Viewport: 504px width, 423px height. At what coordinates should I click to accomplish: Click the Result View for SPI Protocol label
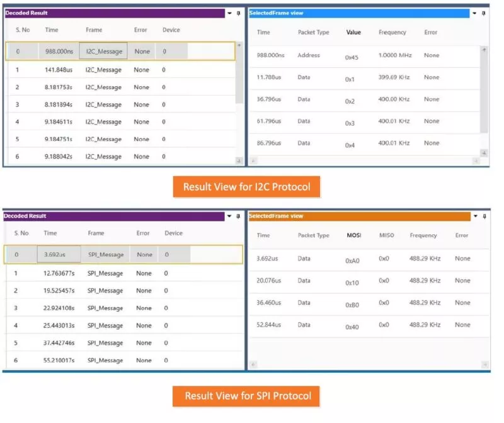[x=248, y=396]
